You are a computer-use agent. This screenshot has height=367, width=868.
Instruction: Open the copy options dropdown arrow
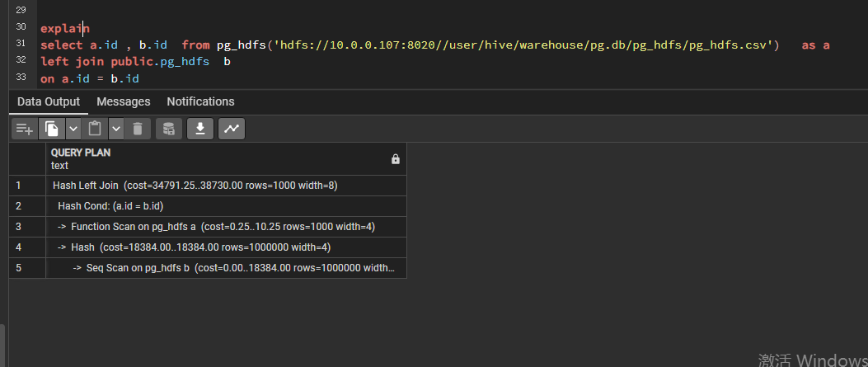click(73, 129)
